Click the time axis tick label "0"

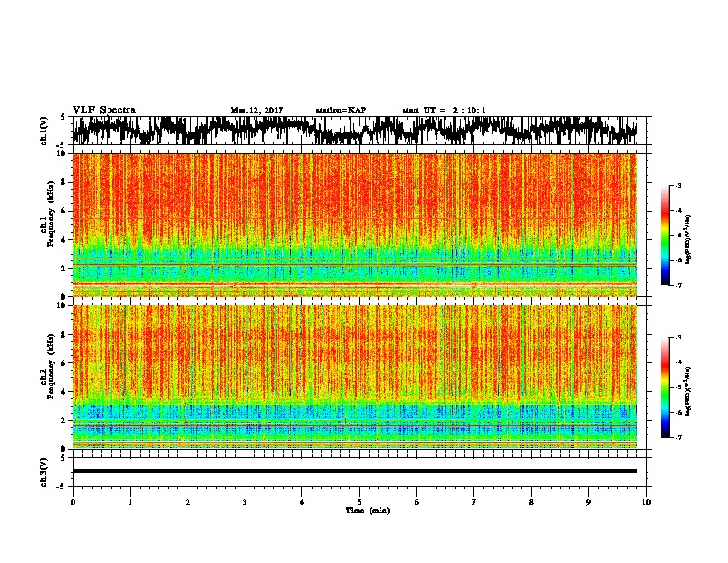pyautogui.click(x=73, y=502)
